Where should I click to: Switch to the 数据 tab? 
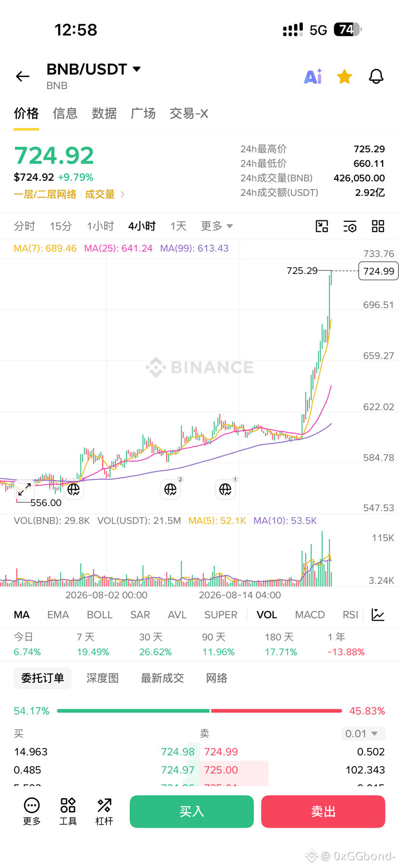(104, 113)
